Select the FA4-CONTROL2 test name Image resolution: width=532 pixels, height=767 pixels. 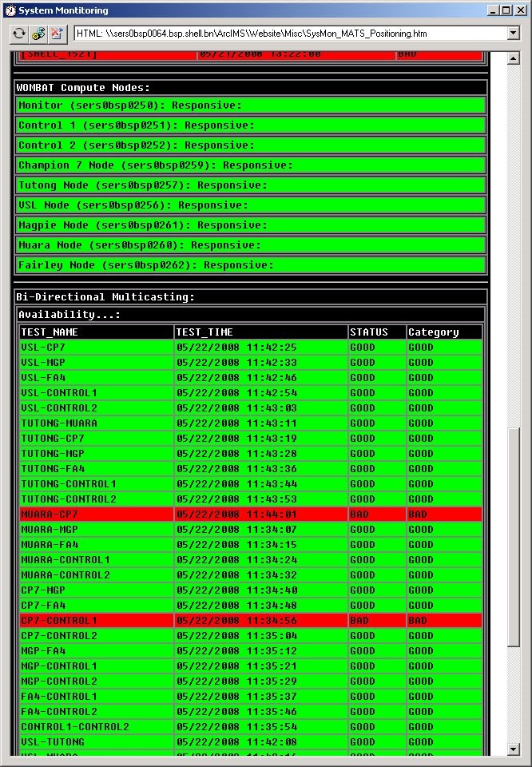coord(59,711)
